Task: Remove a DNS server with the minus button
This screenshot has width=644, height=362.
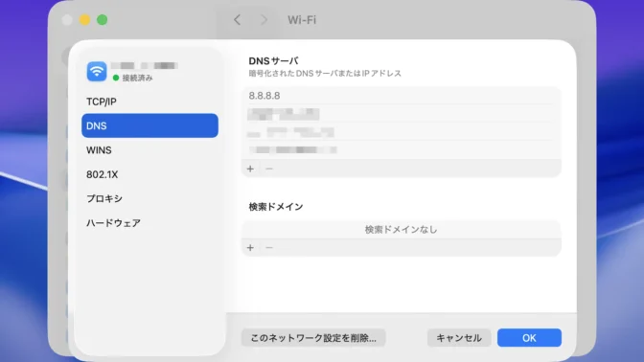Action: [x=269, y=169]
